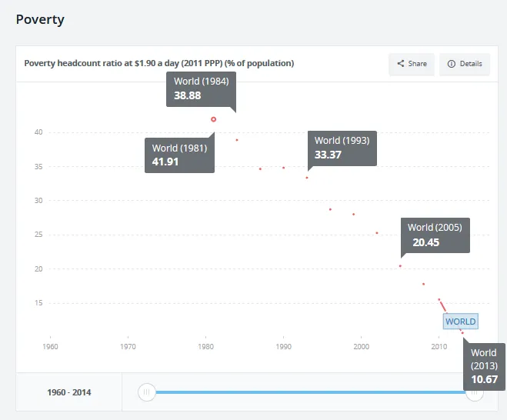Click the 1987 data point dot
The image size is (507, 420).
tap(260, 168)
